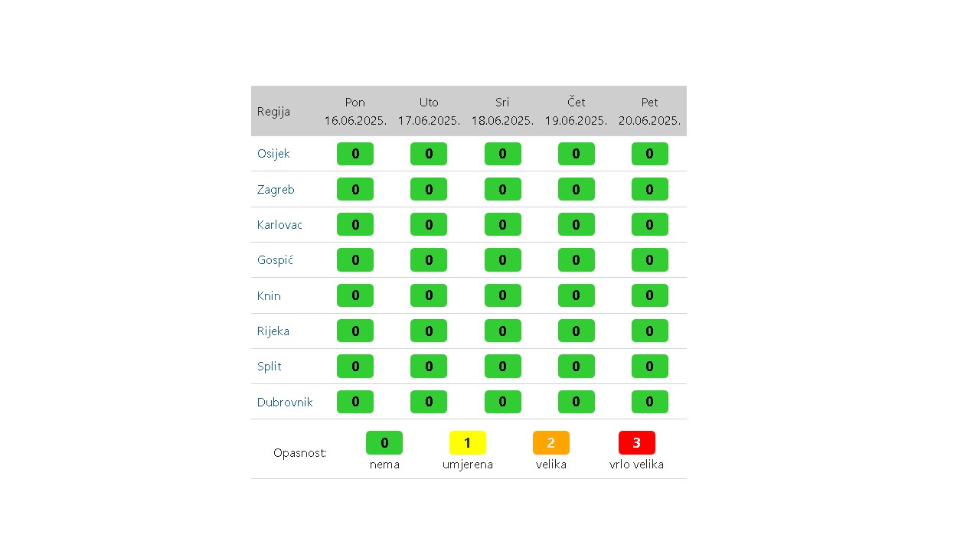Click the yellow 1 'umjerena' legend badge
The width and height of the screenshot is (980, 551).
click(468, 443)
